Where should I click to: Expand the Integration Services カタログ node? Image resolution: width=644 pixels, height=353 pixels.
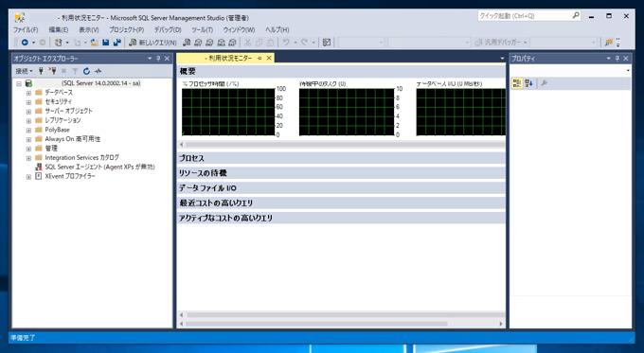pyautogui.click(x=28, y=158)
